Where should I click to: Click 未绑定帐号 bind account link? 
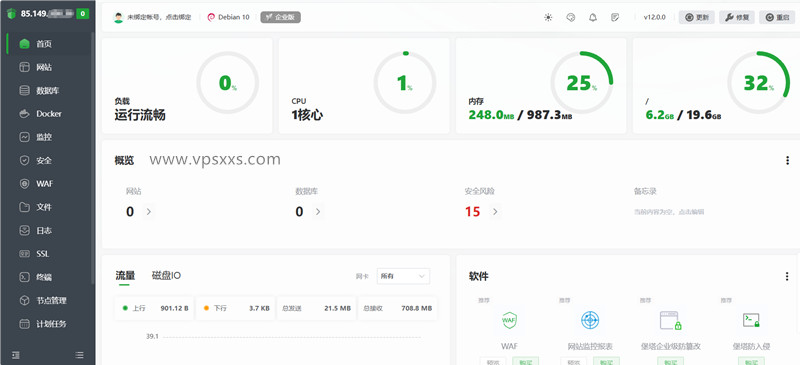pos(159,17)
